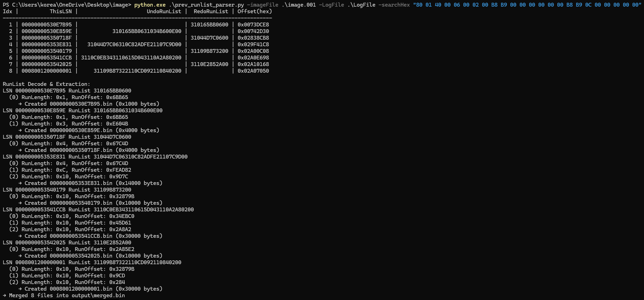Click the Created 000000005353E831.bin output line
Image resolution: width=644 pixels, height=300 pixels.
pyautogui.click(x=90, y=183)
